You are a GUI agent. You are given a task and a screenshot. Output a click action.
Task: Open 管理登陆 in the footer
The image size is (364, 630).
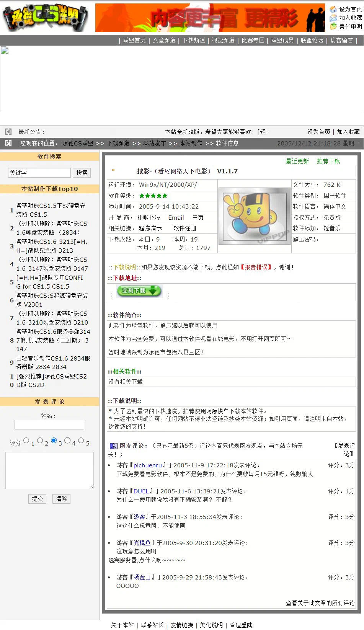(x=241, y=625)
